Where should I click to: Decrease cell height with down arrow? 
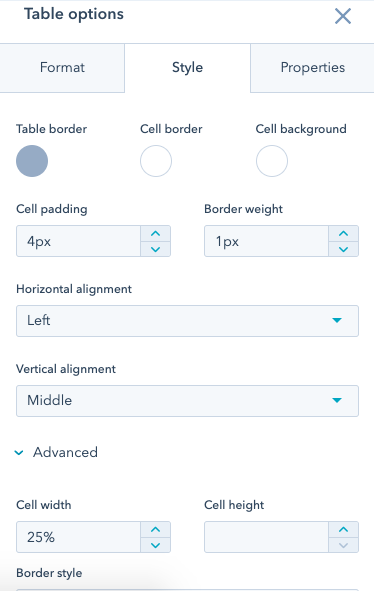[343, 545]
